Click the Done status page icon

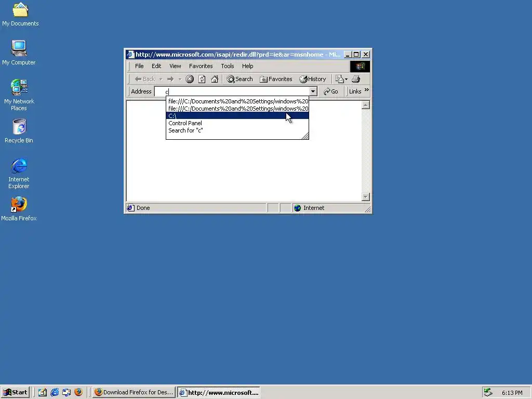pos(130,208)
